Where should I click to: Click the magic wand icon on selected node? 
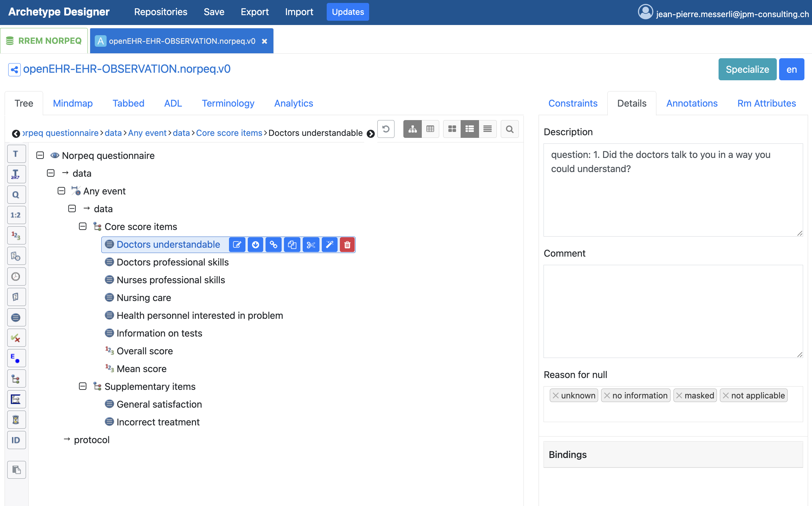(x=329, y=245)
